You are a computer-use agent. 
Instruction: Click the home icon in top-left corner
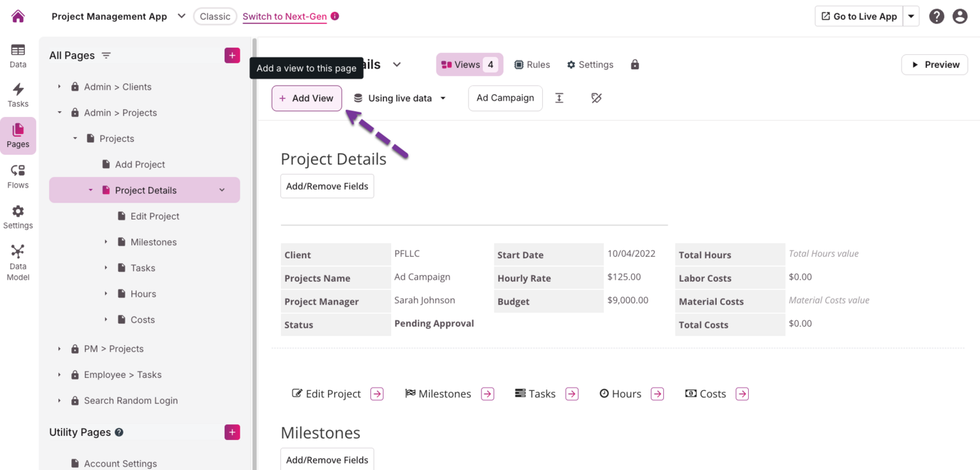18,16
